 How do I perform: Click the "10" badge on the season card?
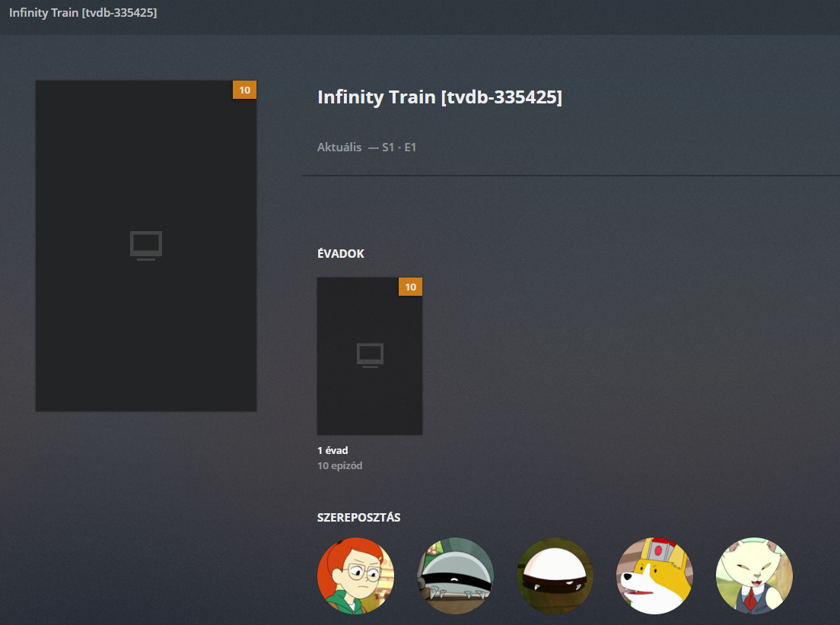point(410,287)
